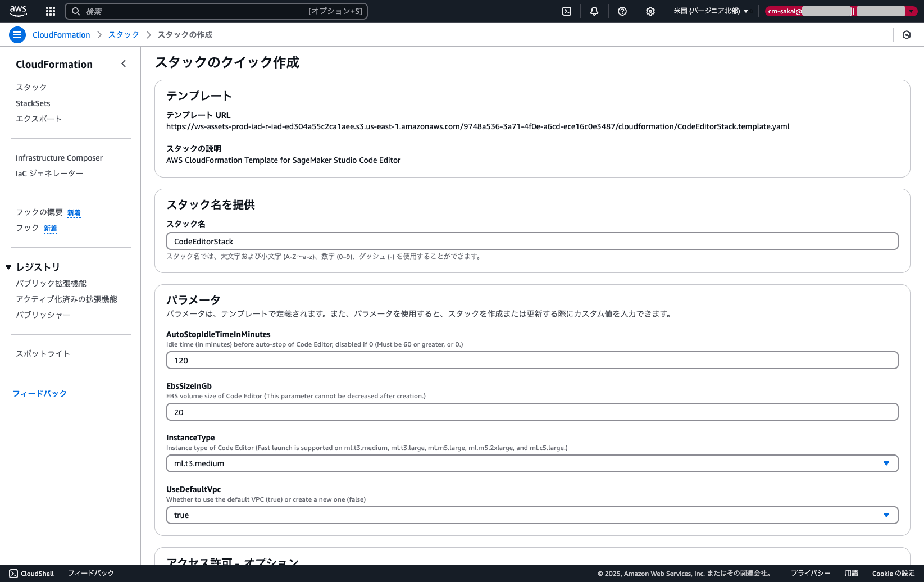Open フック in side navigation

[28, 228]
